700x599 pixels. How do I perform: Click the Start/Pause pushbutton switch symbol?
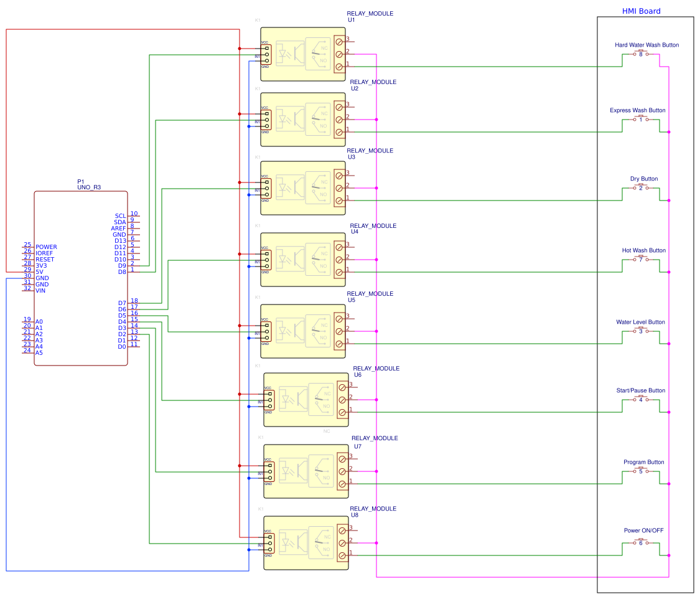pyautogui.click(x=641, y=399)
